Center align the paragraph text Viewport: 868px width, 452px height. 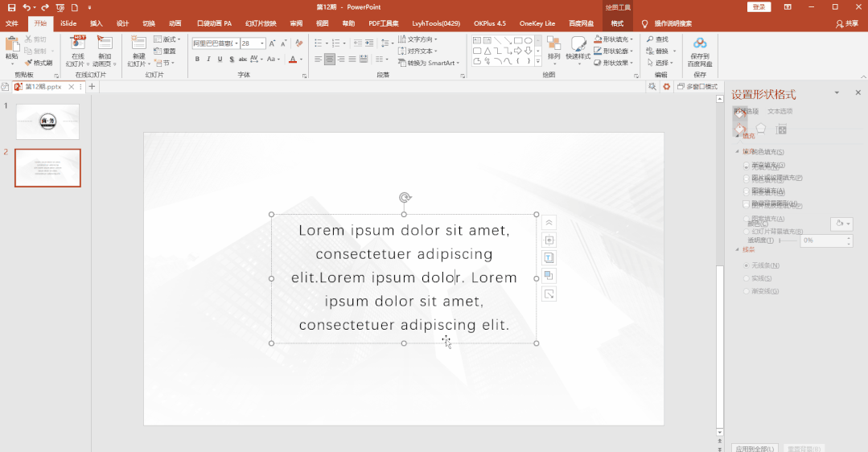pyautogui.click(x=330, y=59)
